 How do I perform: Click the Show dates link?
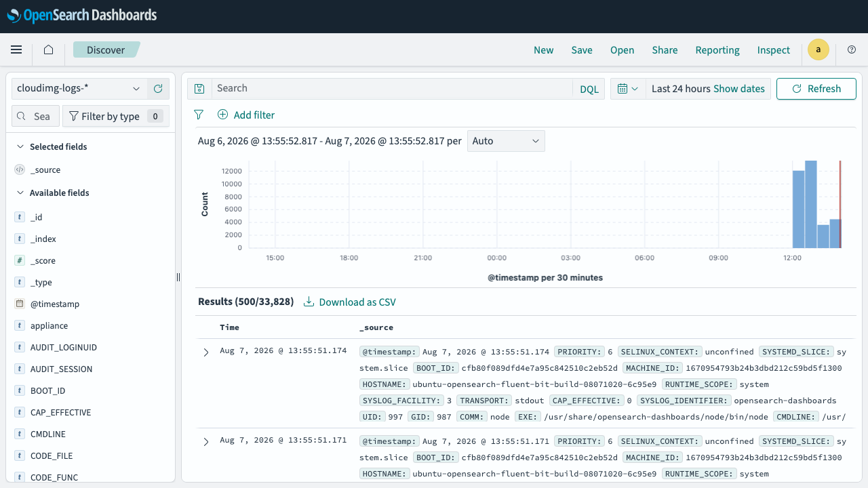pyautogui.click(x=739, y=89)
